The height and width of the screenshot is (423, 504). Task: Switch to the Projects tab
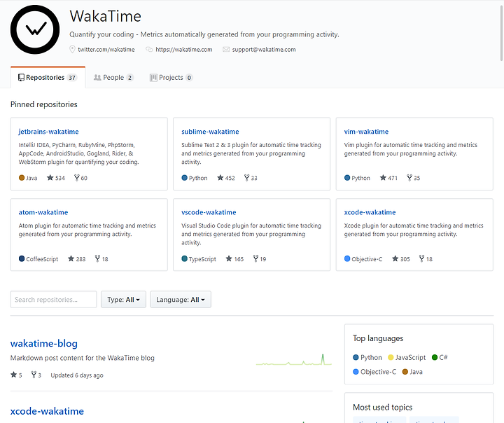tap(171, 78)
